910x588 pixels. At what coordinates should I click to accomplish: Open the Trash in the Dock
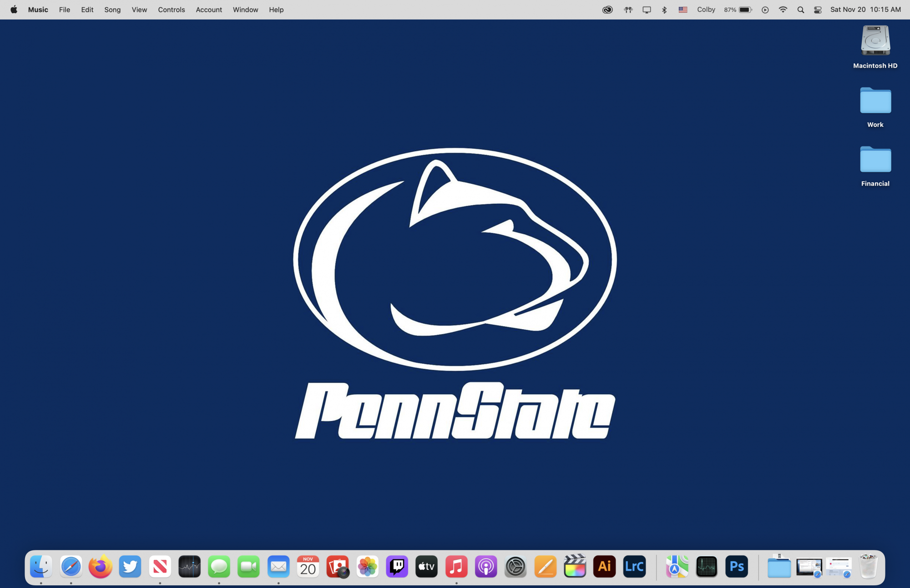[x=868, y=567]
